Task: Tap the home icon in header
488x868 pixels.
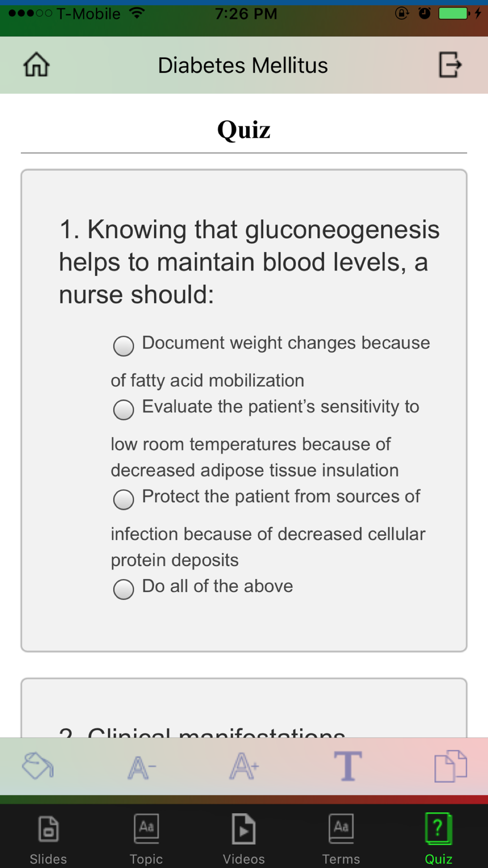Action: 37,64
